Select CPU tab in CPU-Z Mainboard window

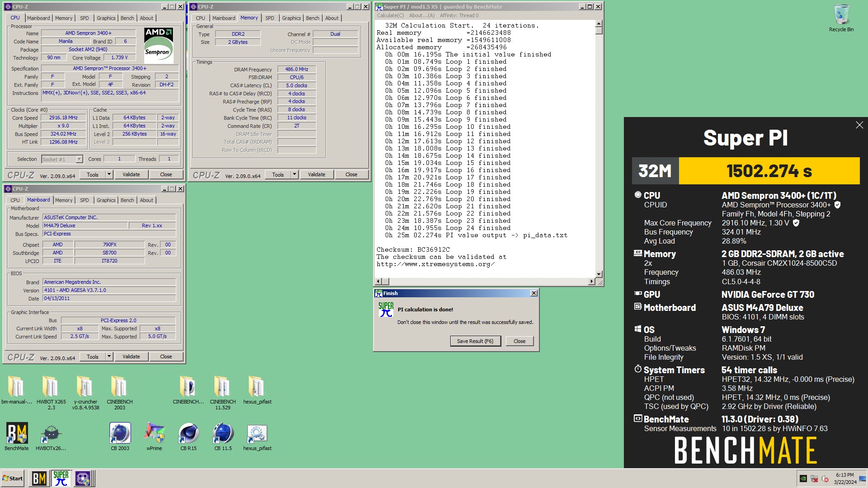click(15, 200)
